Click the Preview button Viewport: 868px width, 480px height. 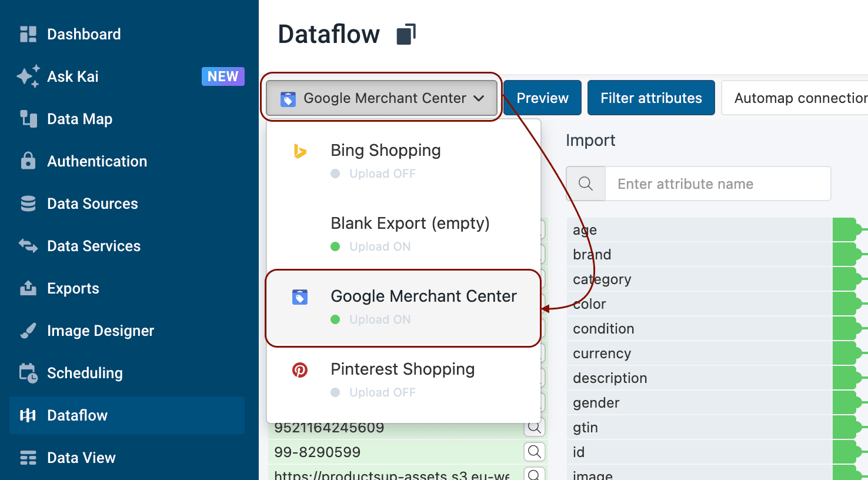[542, 98]
